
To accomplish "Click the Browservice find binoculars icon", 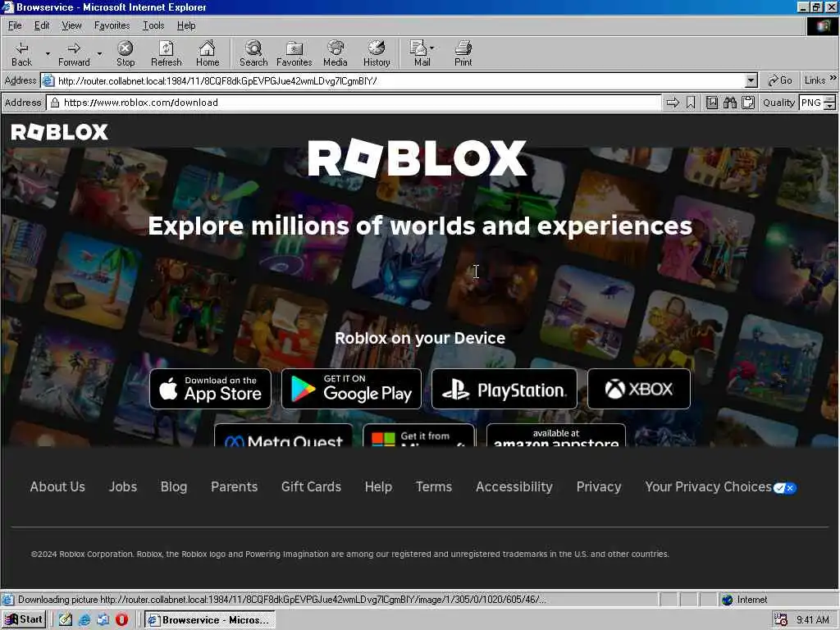I will (x=730, y=103).
